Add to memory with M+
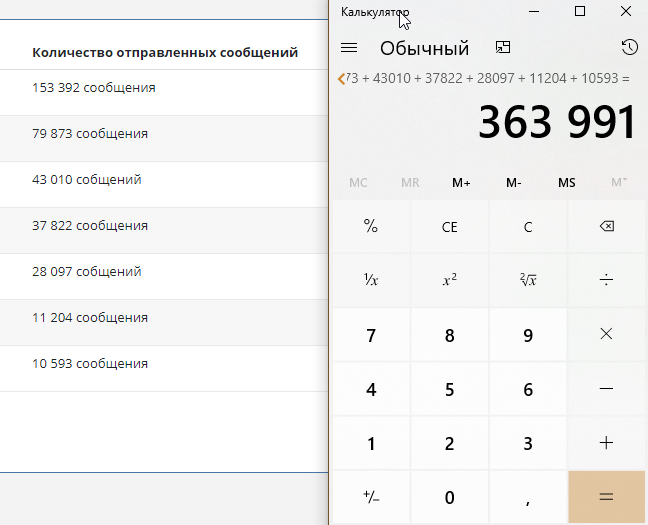 point(461,183)
